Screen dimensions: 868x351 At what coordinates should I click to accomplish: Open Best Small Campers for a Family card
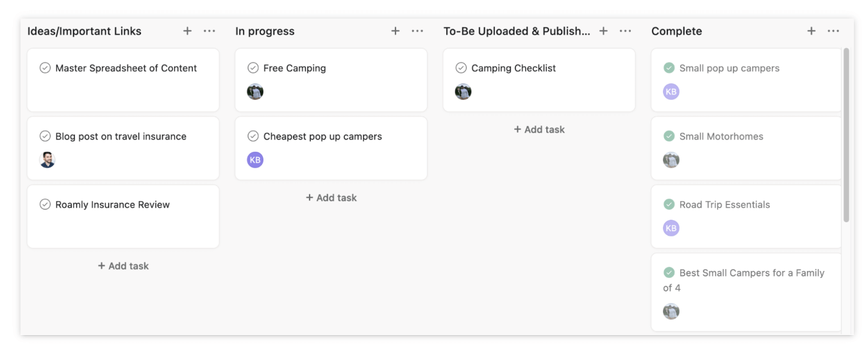coord(751,273)
